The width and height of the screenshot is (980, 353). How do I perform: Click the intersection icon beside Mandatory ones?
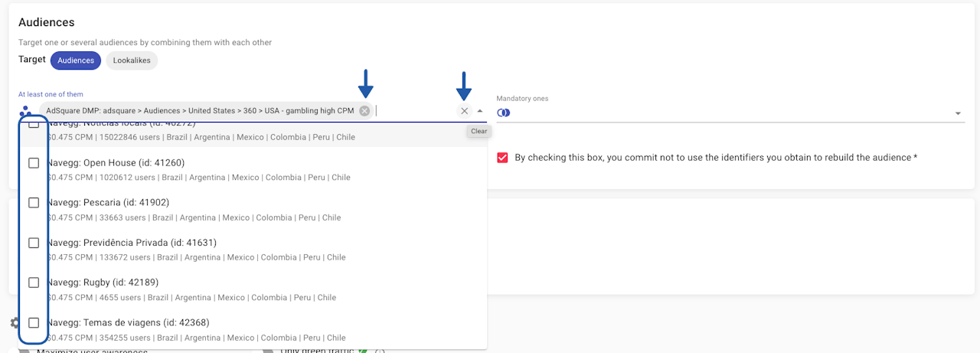(503, 113)
